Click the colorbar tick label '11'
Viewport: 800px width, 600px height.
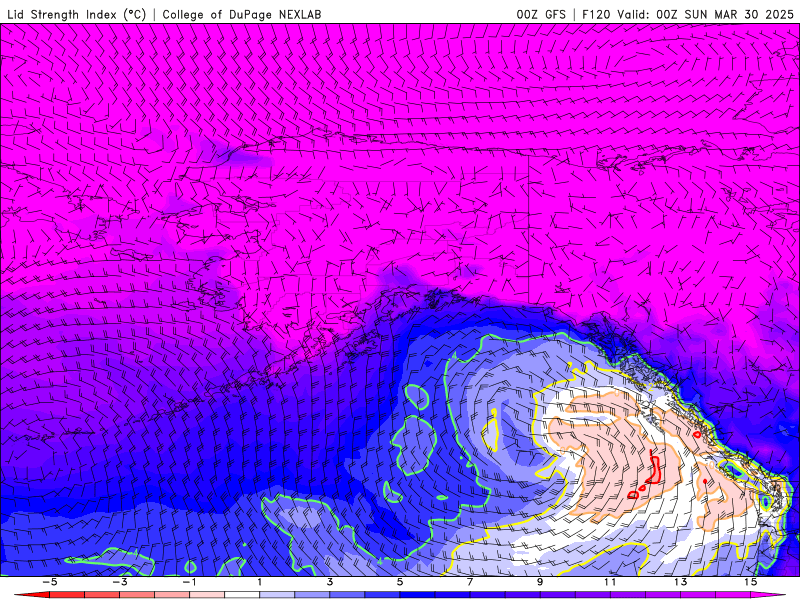click(x=610, y=582)
